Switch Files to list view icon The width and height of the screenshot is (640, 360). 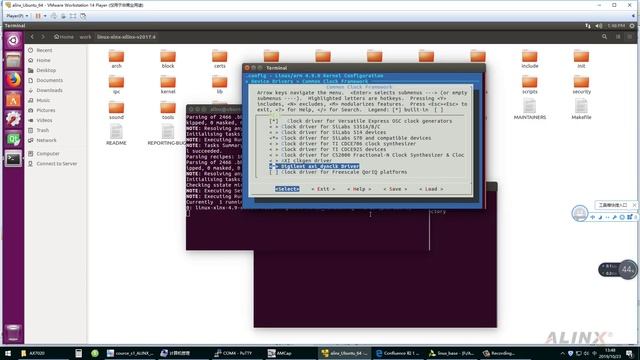point(618,37)
